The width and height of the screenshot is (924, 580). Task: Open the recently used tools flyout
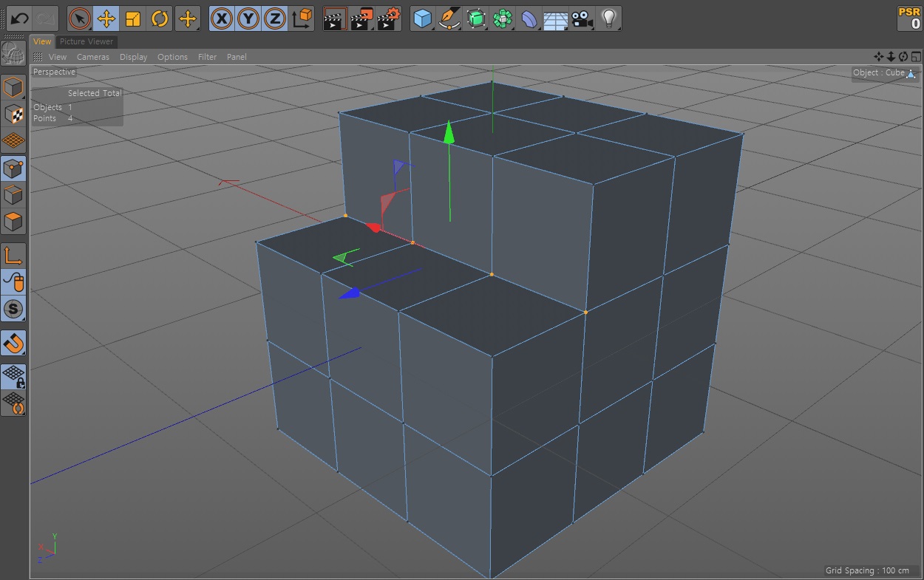pos(188,18)
